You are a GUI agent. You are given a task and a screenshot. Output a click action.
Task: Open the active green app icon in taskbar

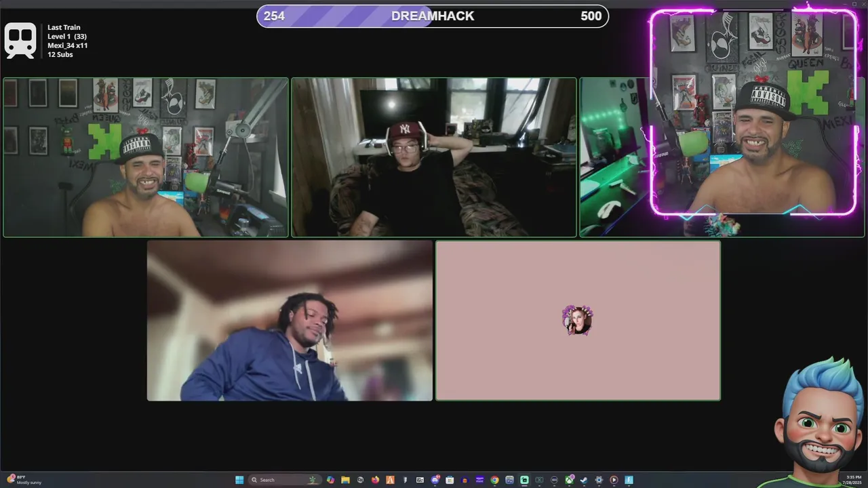click(x=524, y=480)
